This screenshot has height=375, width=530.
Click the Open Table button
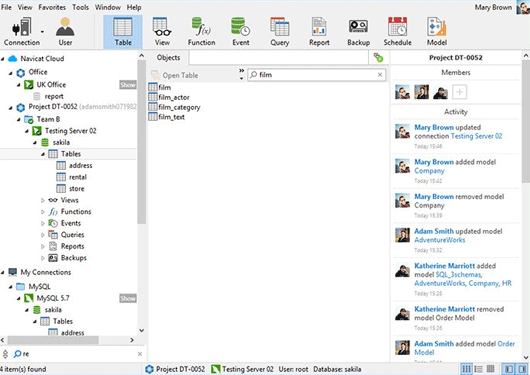click(175, 75)
